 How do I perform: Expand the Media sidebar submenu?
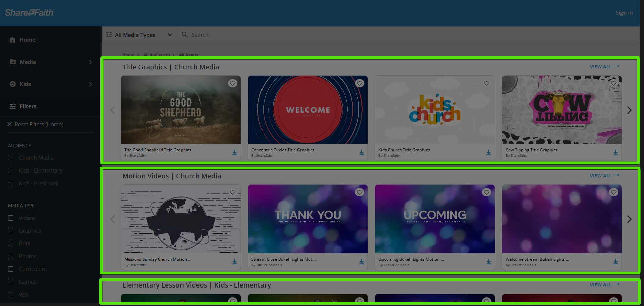90,62
